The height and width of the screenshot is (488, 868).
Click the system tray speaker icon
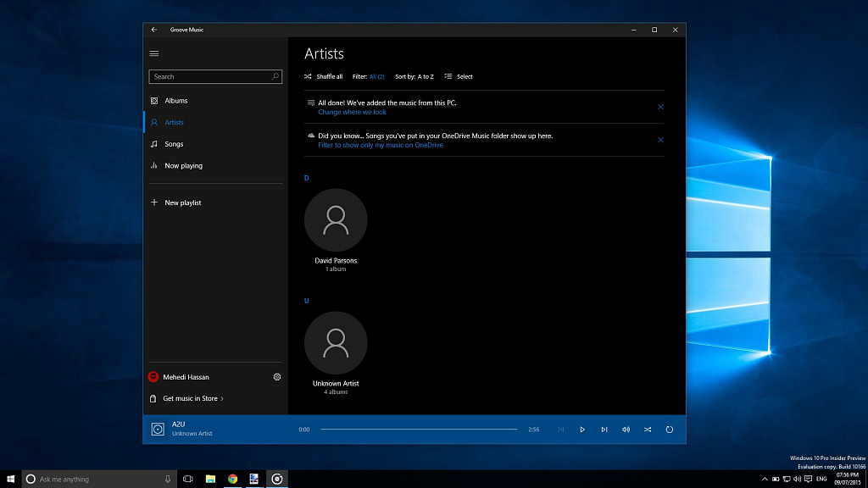[x=797, y=480]
